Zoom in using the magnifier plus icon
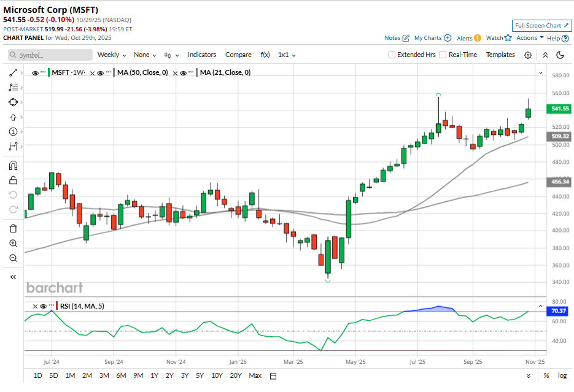Image resolution: width=574 pixels, height=392 pixels. (x=13, y=244)
